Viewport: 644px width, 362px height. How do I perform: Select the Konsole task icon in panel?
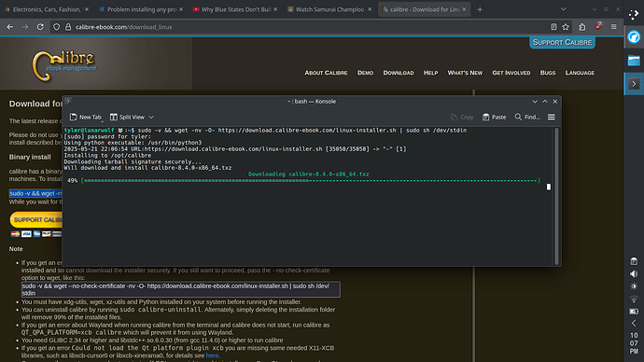(634, 84)
